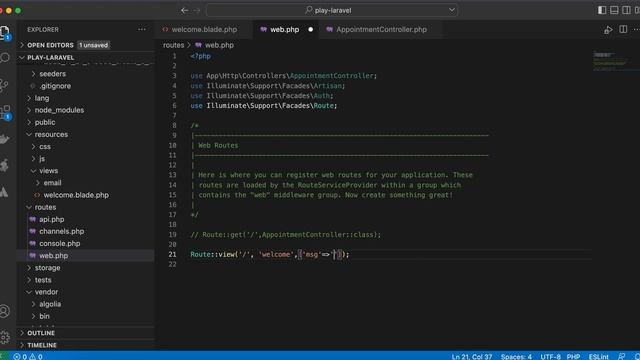
Task: Click the errors and warnings status indicator
Action: point(28,356)
